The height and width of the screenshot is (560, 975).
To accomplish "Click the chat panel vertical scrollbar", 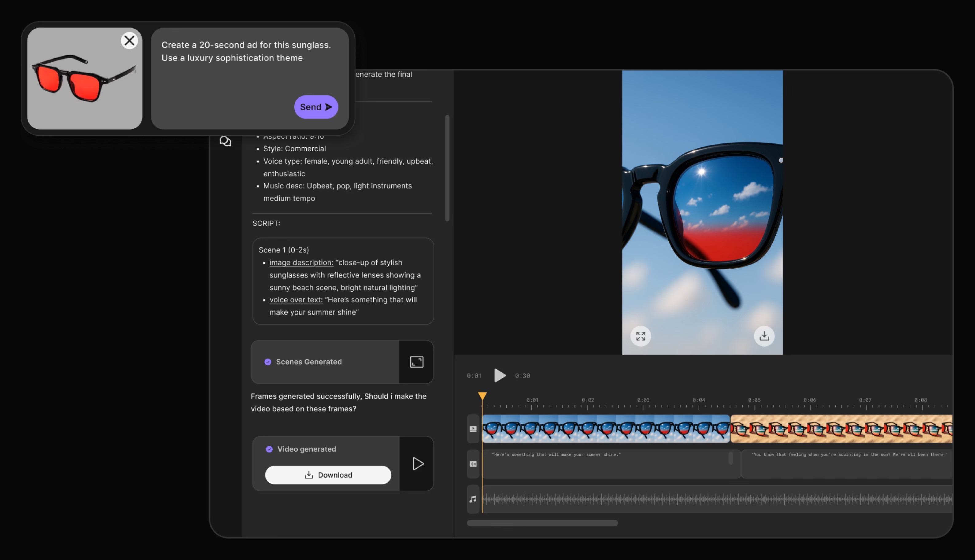I will pos(447,168).
